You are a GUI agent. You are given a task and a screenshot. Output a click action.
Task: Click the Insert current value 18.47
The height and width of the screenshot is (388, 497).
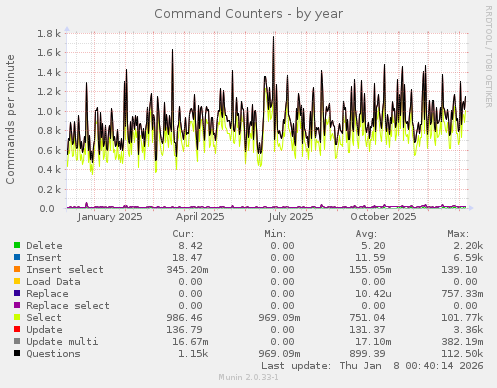coord(187,258)
